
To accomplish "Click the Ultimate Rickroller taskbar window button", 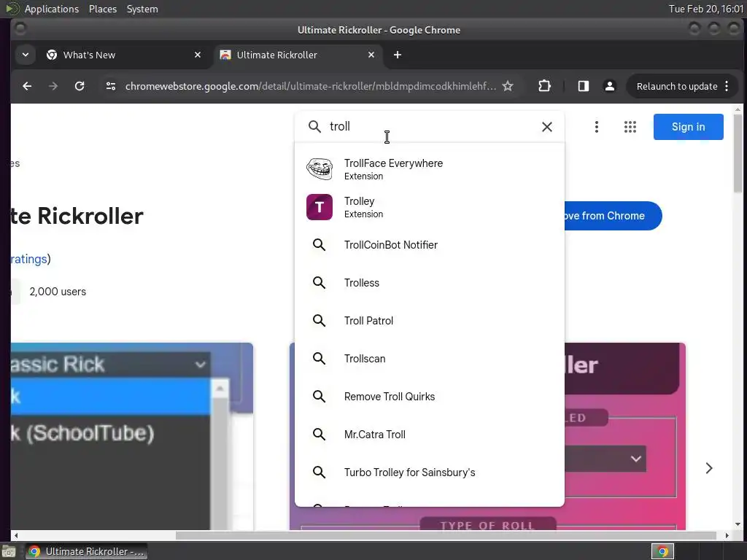I will click(86, 551).
